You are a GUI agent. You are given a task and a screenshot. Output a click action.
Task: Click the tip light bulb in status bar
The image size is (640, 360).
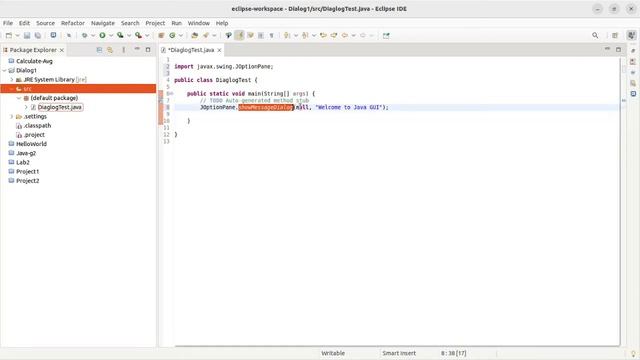pos(633,353)
